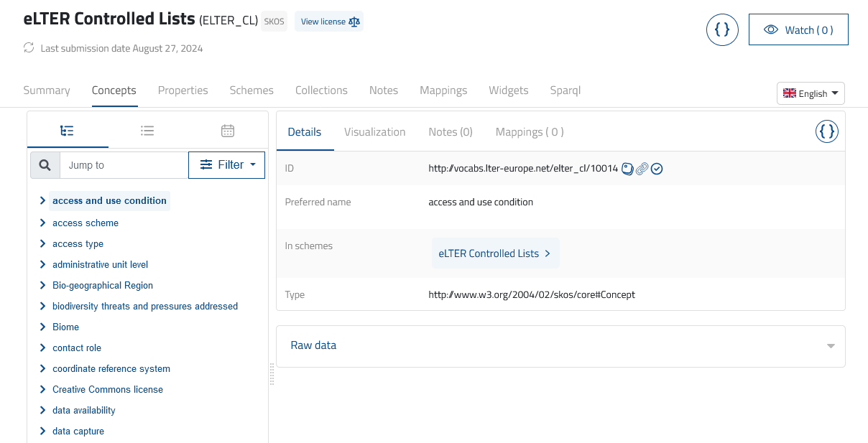
Task: Click the circled checkmark icon beside ID
Action: tap(657, 169)
